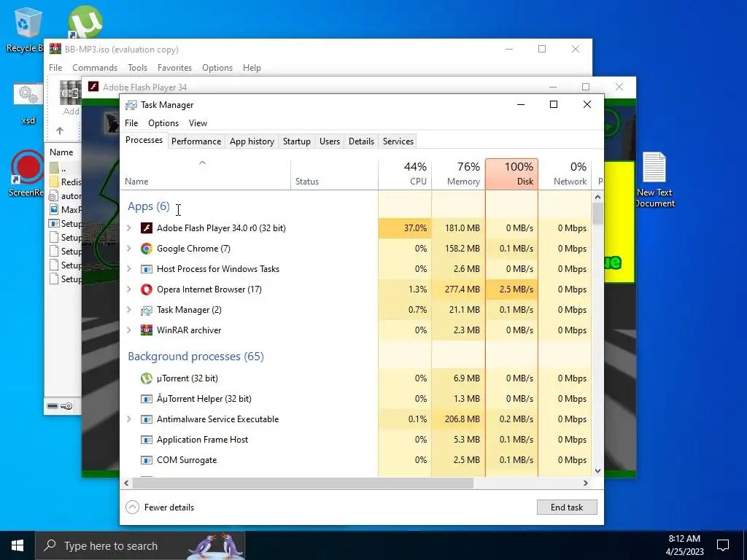
Task: Click the End task button
Action: click(567, 507)
